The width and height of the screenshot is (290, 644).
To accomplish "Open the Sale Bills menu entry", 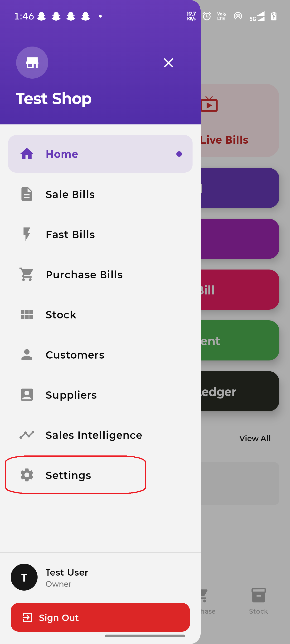I will pos(70,194).
